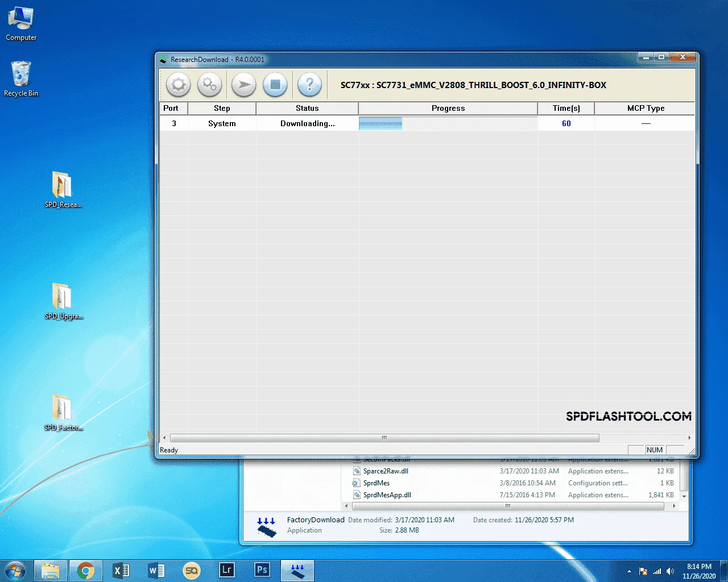Click the Time(s) column header
Viewport: 728px width, 582px height.
point(566,108)
